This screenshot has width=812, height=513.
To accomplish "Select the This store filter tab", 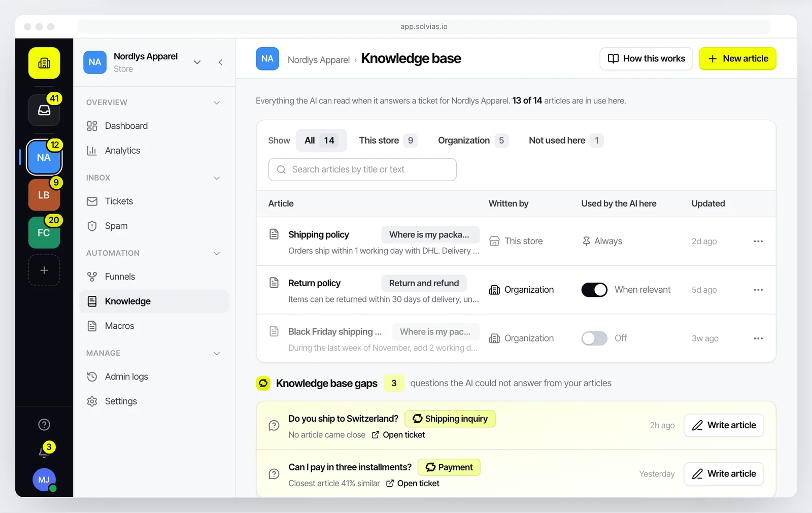I will (388, 141).
